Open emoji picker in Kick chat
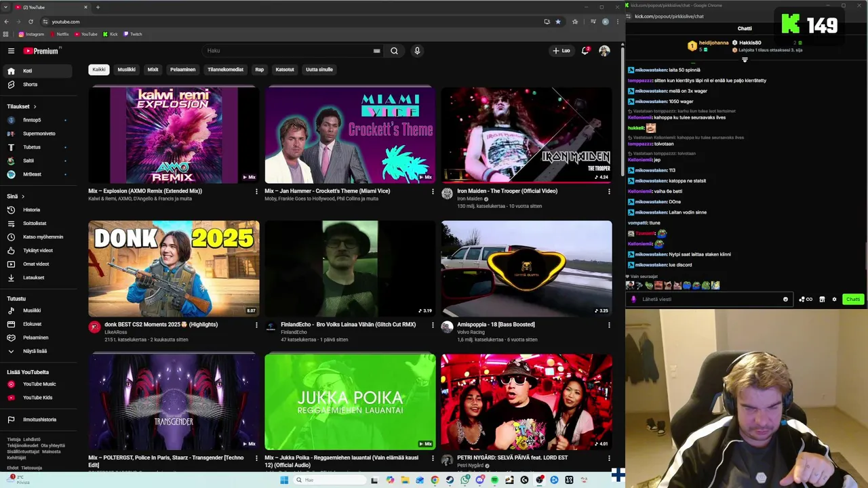The image size is (868, 488). pos(785,299)
